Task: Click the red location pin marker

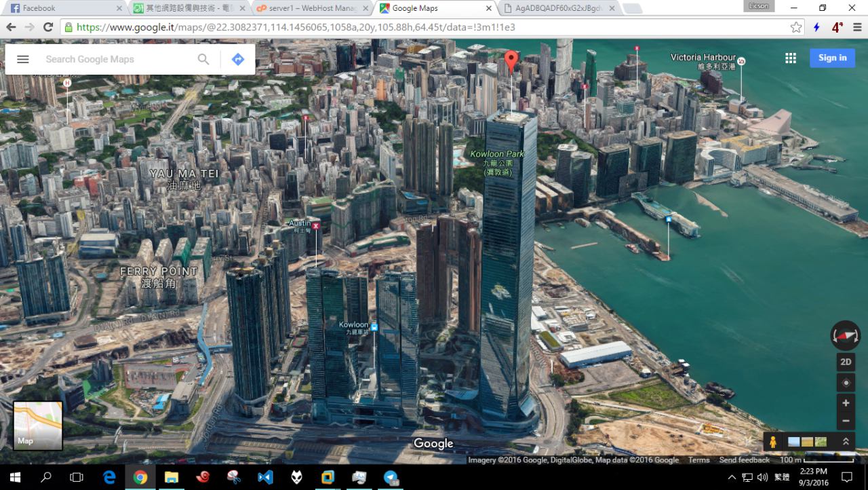Action: tap(512, 61)
